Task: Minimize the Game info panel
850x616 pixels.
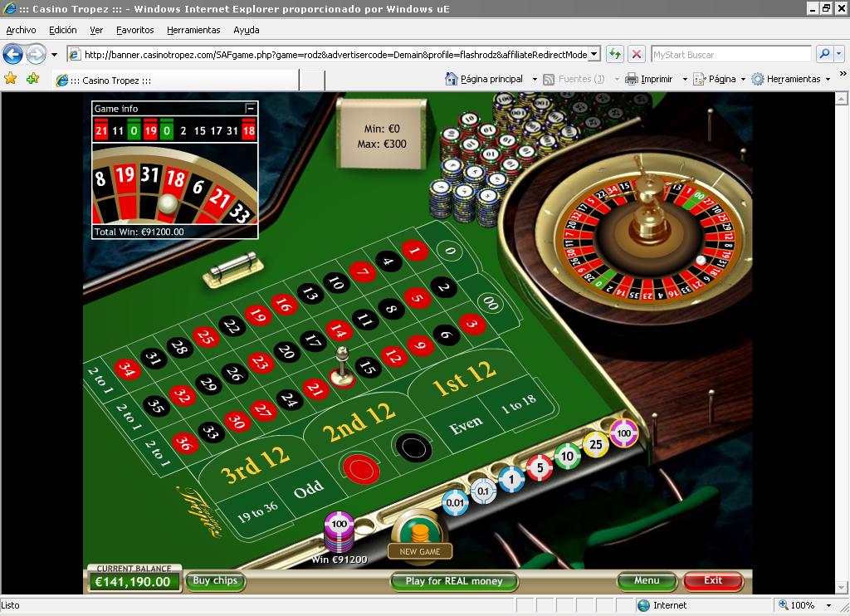Action: [251, 109]
